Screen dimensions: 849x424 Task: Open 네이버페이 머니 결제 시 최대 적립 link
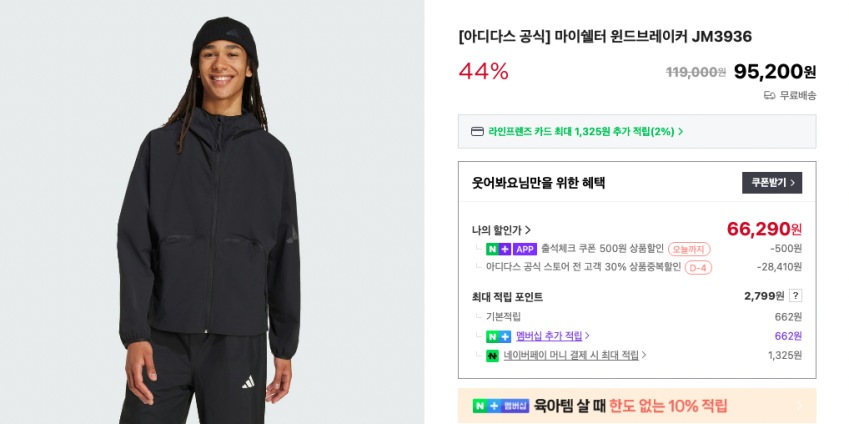[575, 355]
